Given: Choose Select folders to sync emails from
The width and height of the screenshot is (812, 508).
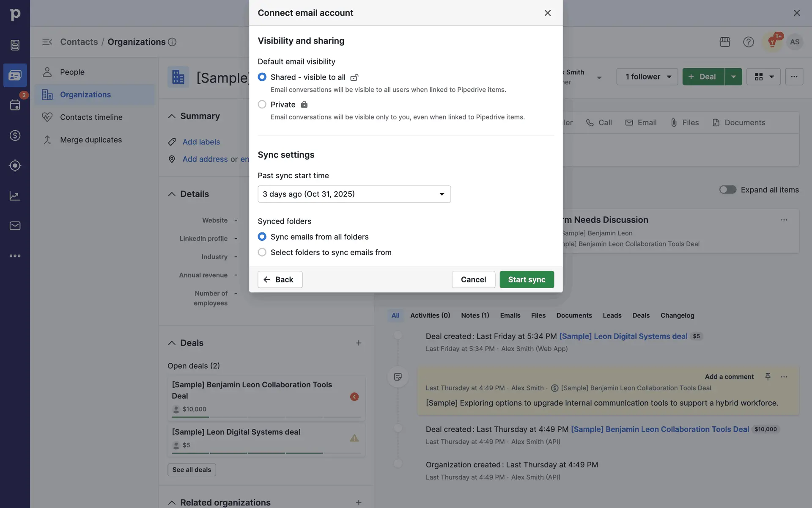Looking at the screenshot, I should tap(262, 252).
